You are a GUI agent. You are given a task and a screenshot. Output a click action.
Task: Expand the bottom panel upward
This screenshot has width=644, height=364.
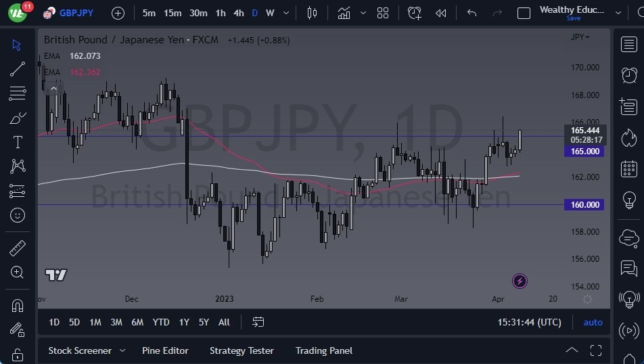point(572,350)
